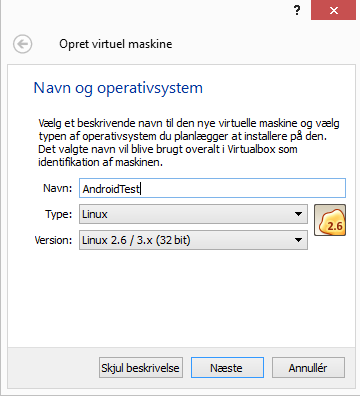Open the Type combo box showing Linux
This screenshot has height=396, width=360.
pos(193,214)
